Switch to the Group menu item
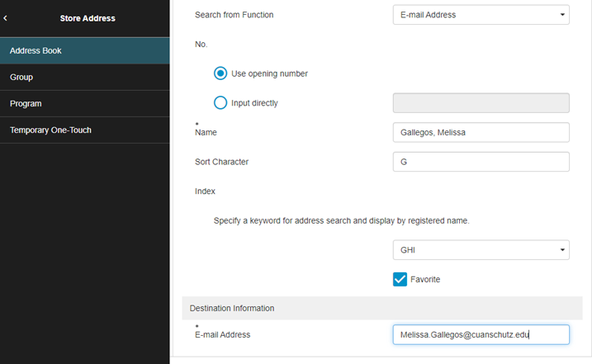592x364 pixels. click(x=84, y=77)
